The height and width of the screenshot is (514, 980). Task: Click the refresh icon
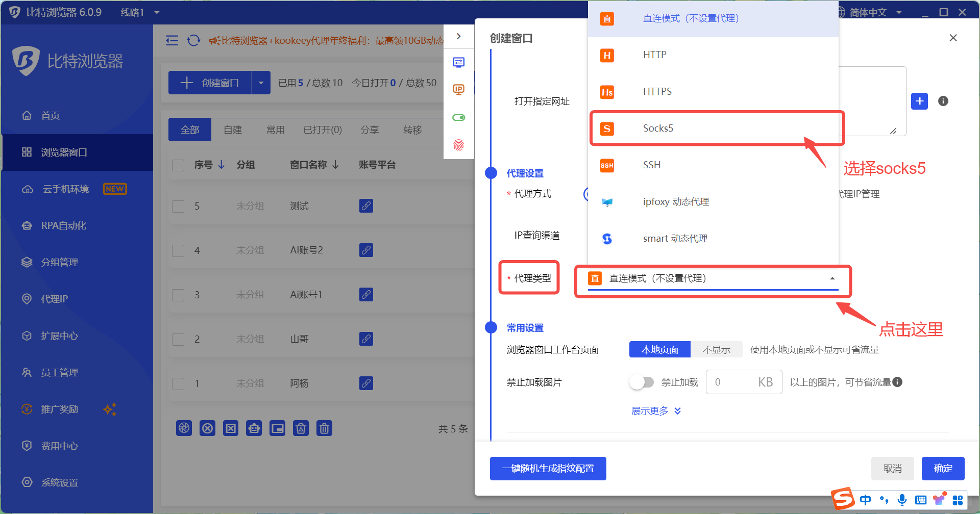193,40
